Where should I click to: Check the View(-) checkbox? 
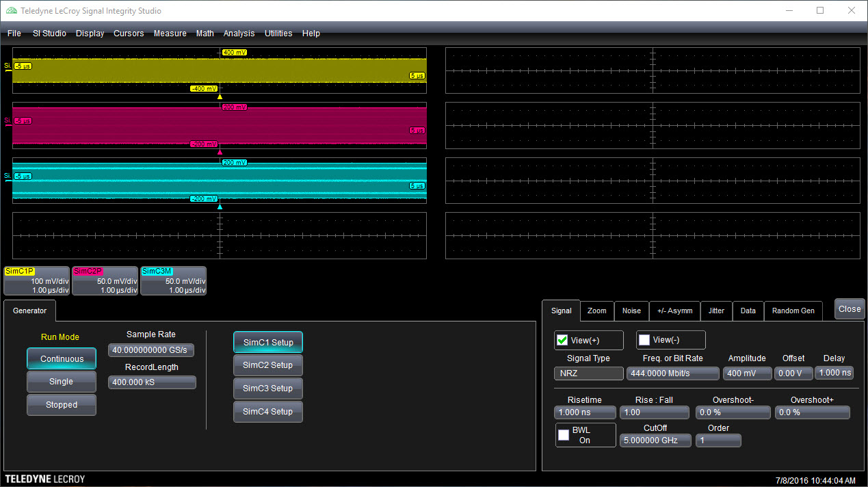[x=644, y=340]
